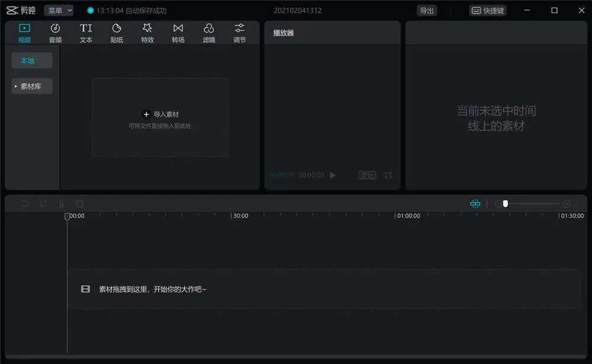Open the 菜单 dropdown menu

point(59,10)
